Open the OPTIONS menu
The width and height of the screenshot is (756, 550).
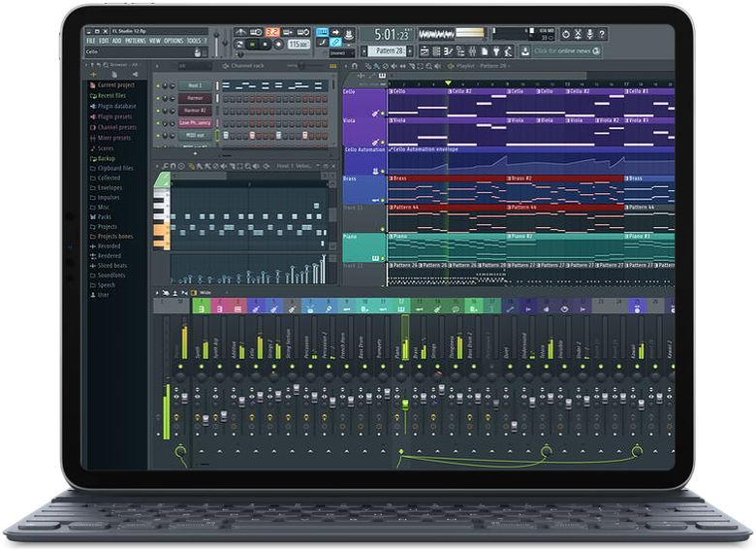pyautogui.click(x=173, y=41)
